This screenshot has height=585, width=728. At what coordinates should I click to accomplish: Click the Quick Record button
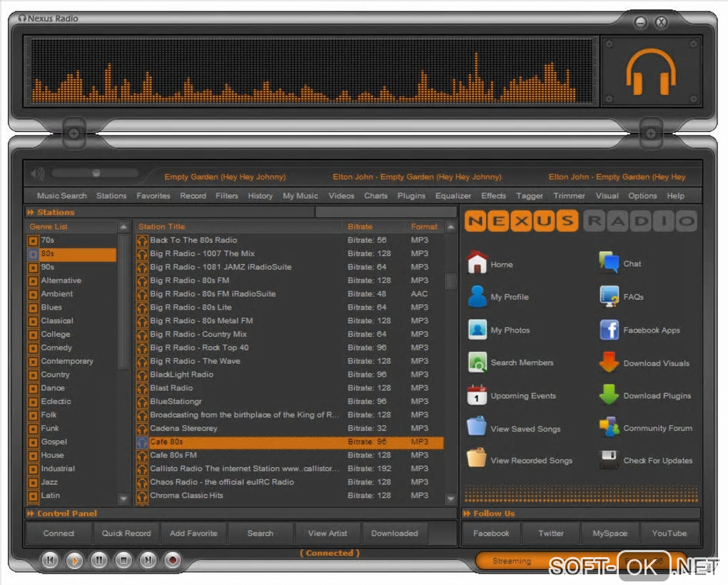[126, 534]
